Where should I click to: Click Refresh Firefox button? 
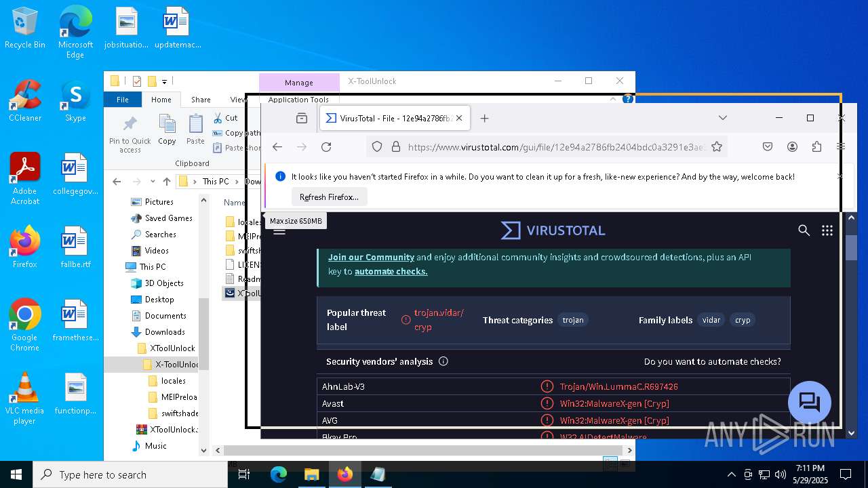click(x=329, y=197)
